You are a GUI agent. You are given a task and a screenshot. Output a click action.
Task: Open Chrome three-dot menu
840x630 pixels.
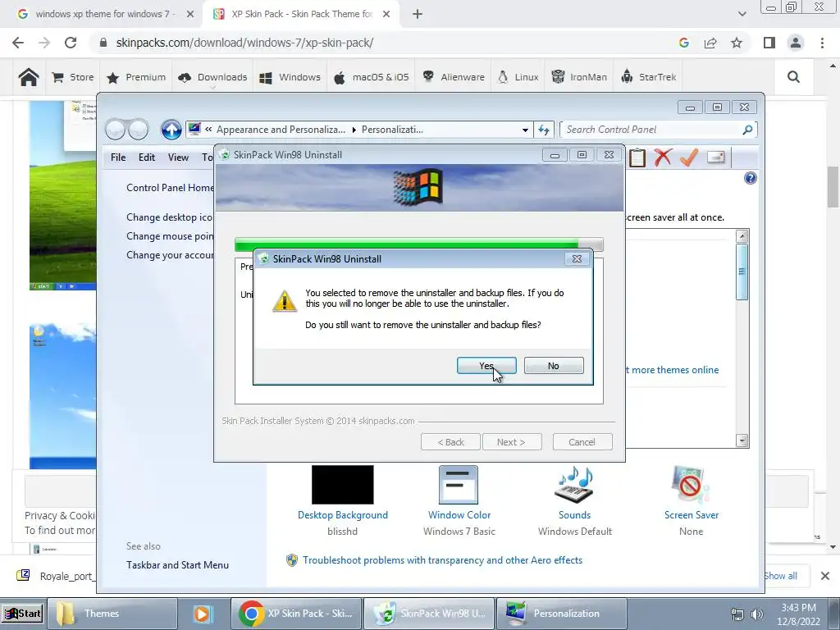822,43
